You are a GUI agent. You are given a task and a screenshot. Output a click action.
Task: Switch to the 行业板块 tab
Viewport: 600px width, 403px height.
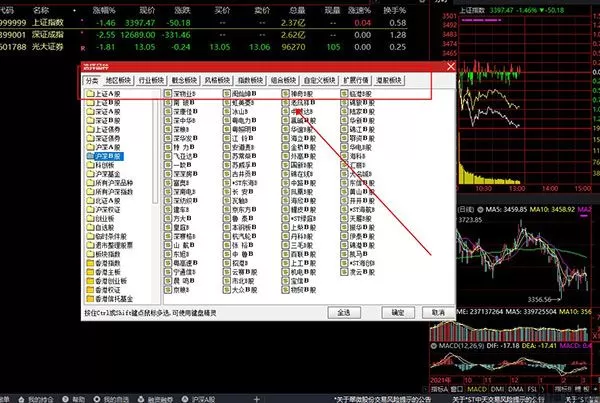pyautogui.click(x=152, y=80)
